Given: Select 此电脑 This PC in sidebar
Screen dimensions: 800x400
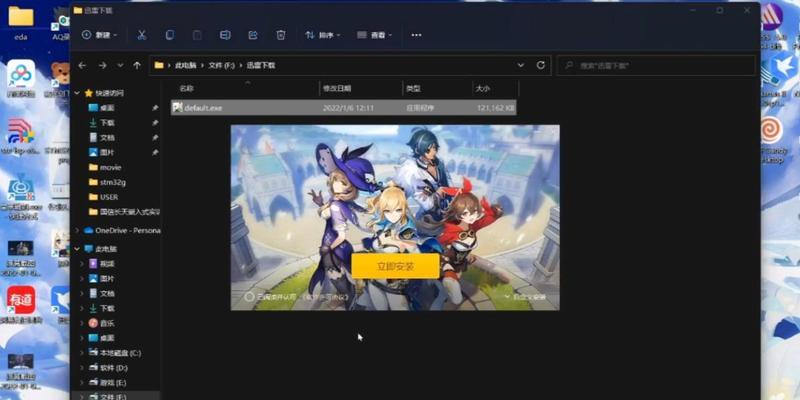Looking at the screenshot, I should [101, 249].
